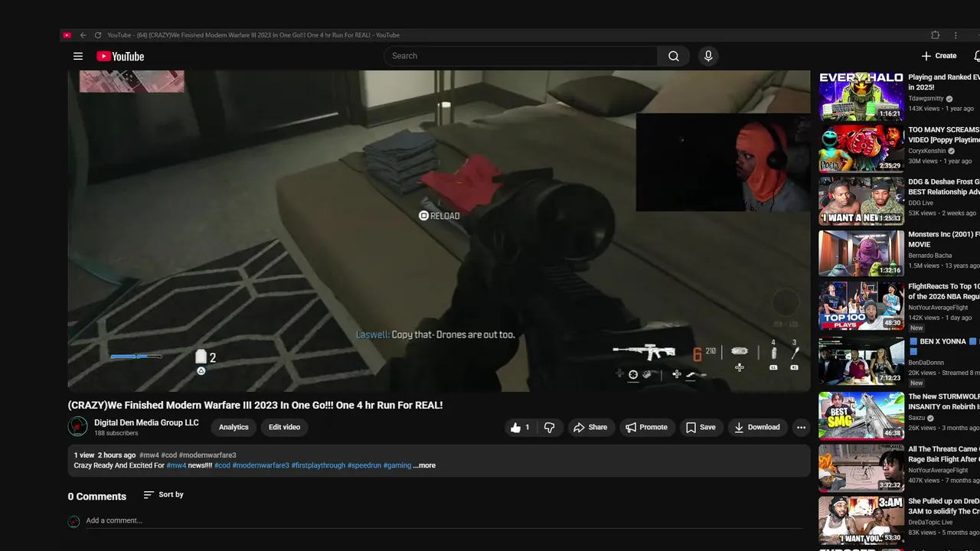Open the #modernwarfare3 hashtag in description line

click(x=260, y=465)
